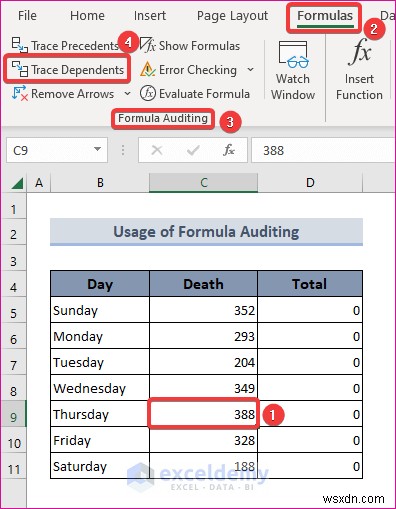The height and width of the screenshot is (509, 396).
Task: Open Evaluate Formula dialog
Action: (x=195, y=94)
